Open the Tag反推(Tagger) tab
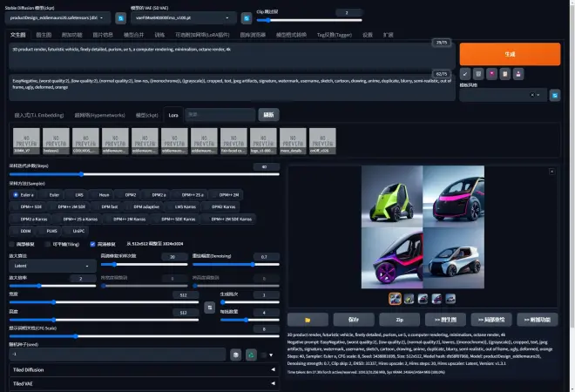The width and height of the screenshot is (575, 392). point(334,35)
